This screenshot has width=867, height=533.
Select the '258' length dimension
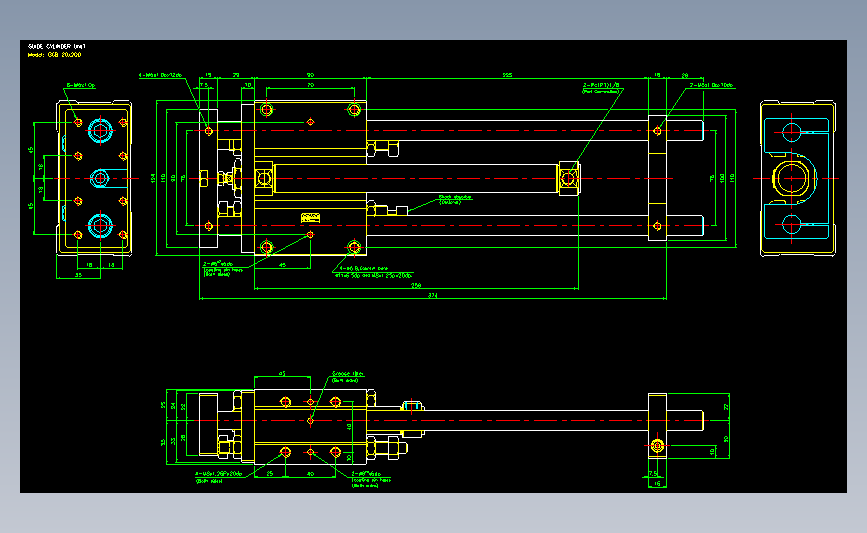point(416,285)
